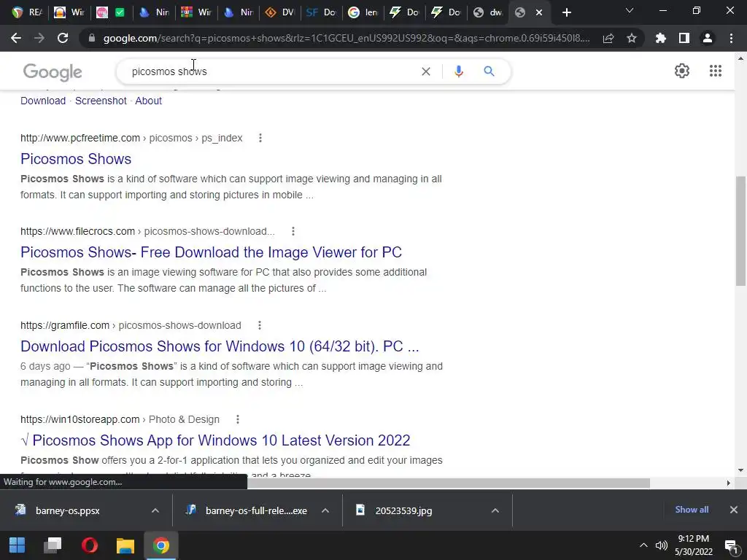Open the Windows Start menu
The width and height of the screenshot is (747, 560).
coord(18,545)
